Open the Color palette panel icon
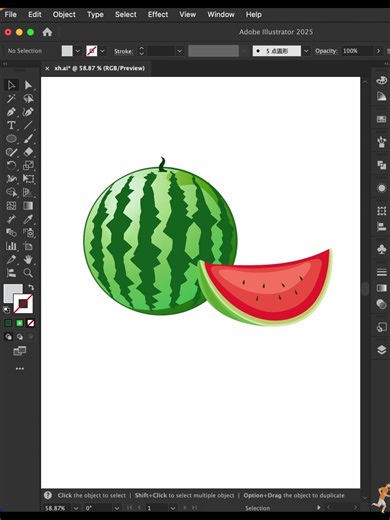 [382, 80]
